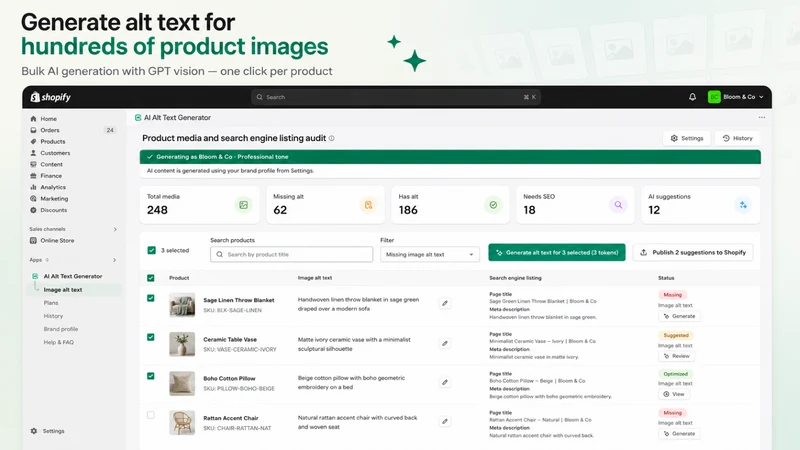
Task: Click the Customers icon in sidebar
Action: click(33, 153)
